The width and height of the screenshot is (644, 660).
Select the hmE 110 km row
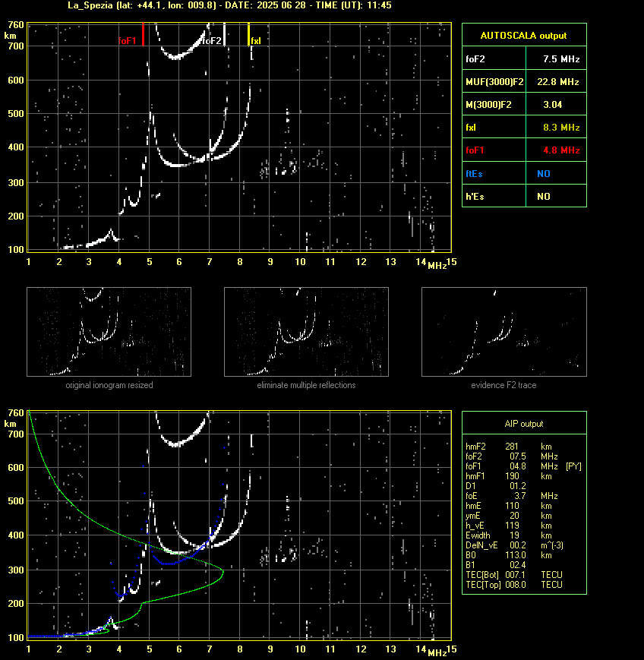click(509, 506)
